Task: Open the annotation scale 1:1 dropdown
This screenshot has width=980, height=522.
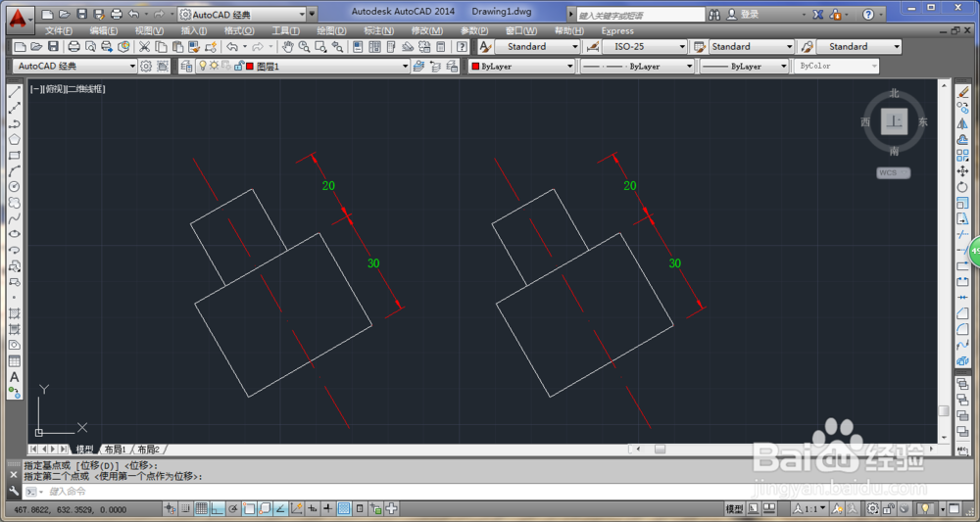Action: 810,508
